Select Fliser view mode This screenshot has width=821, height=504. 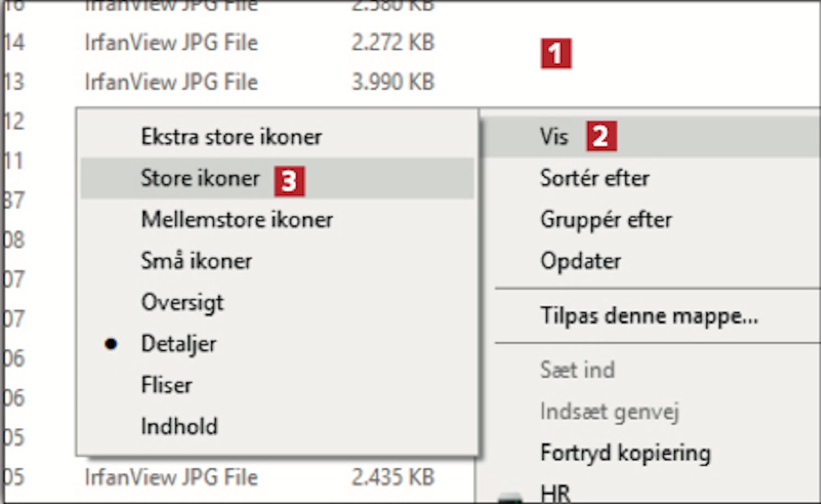277,385
